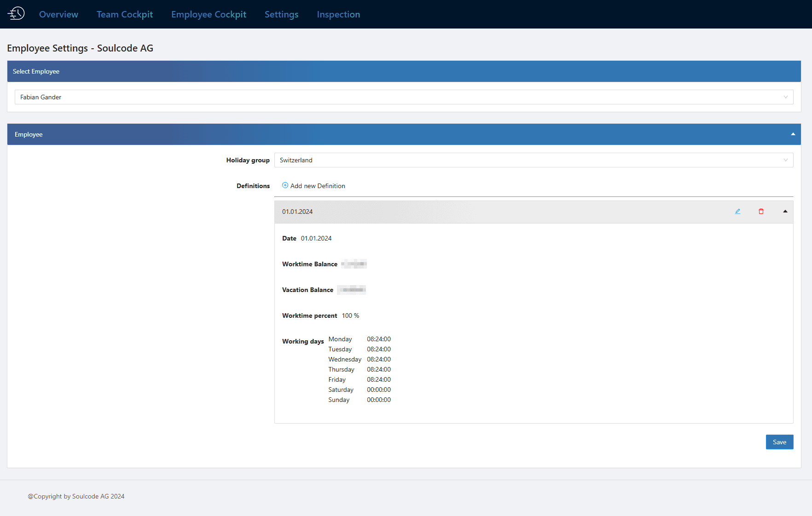
Task: Click the Worktime percent label
Action: coord(309,315)
